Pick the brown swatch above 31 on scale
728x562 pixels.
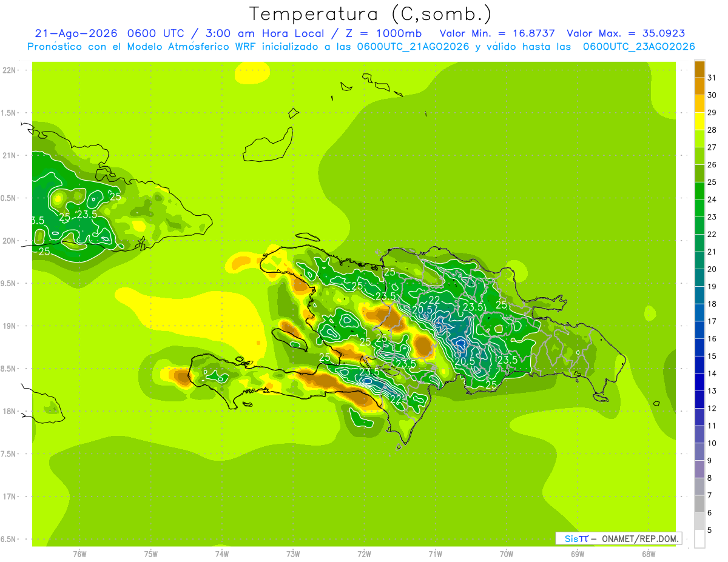point(699,69)
